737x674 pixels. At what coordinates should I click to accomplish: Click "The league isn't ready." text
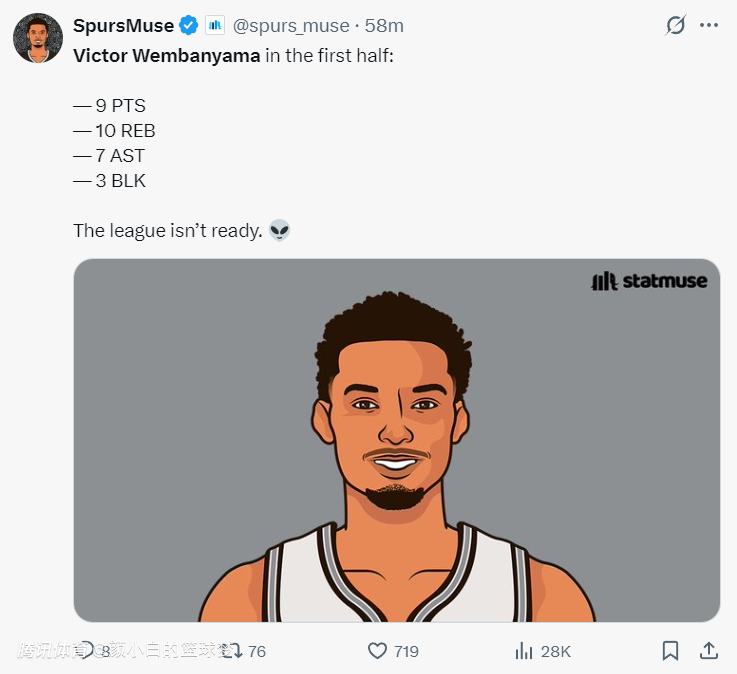[x=167, y=231]
